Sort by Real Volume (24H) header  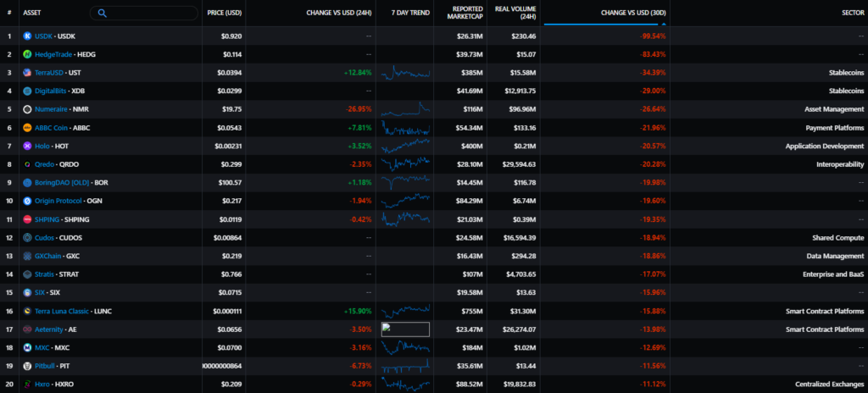click(x=514, y=13)
